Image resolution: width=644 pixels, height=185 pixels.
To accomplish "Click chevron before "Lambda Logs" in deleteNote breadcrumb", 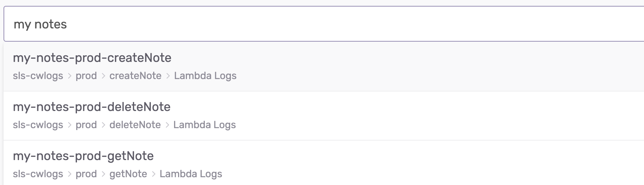I will point(167,125).
